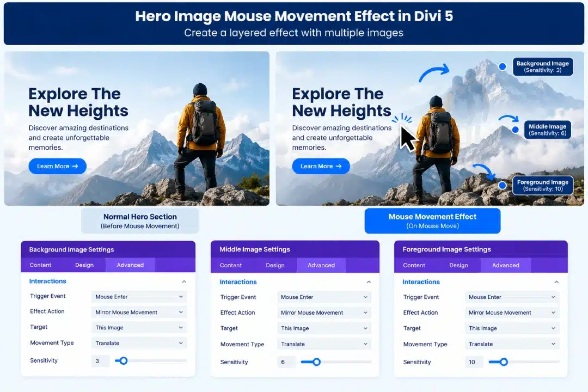This screenshot has width=588, height=392.
Task: Collapse Interactions section in Middle Image Settings
Action: pos(369,282)
